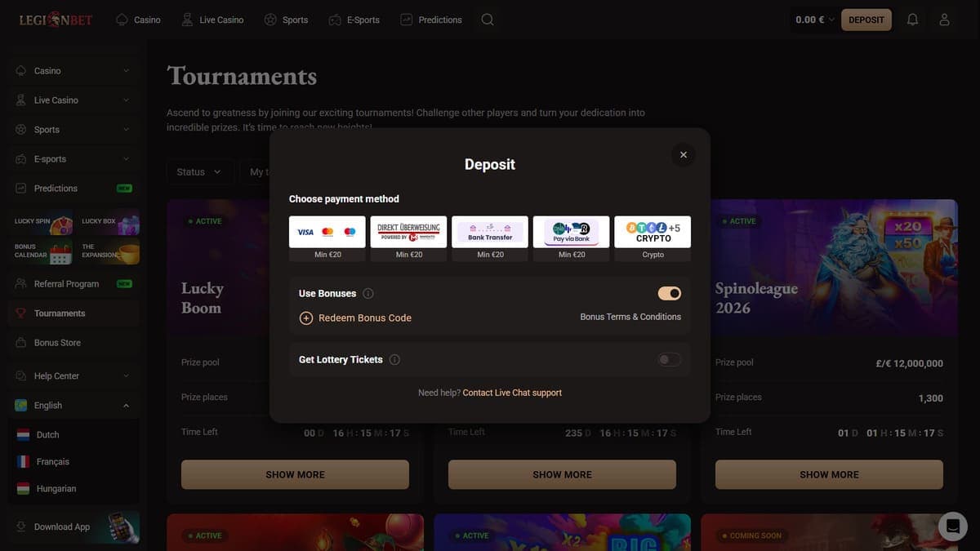Open the user profile icon

[x=945, y=20]
